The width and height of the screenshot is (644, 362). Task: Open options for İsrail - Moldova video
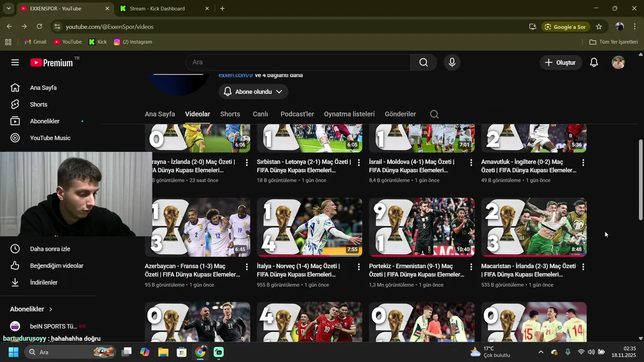(471, 162)
